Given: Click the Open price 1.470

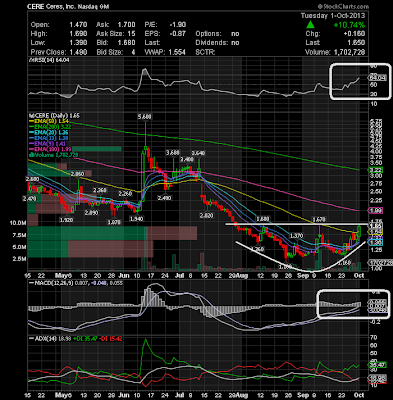Looking at the screenshot, I should 78,25.
